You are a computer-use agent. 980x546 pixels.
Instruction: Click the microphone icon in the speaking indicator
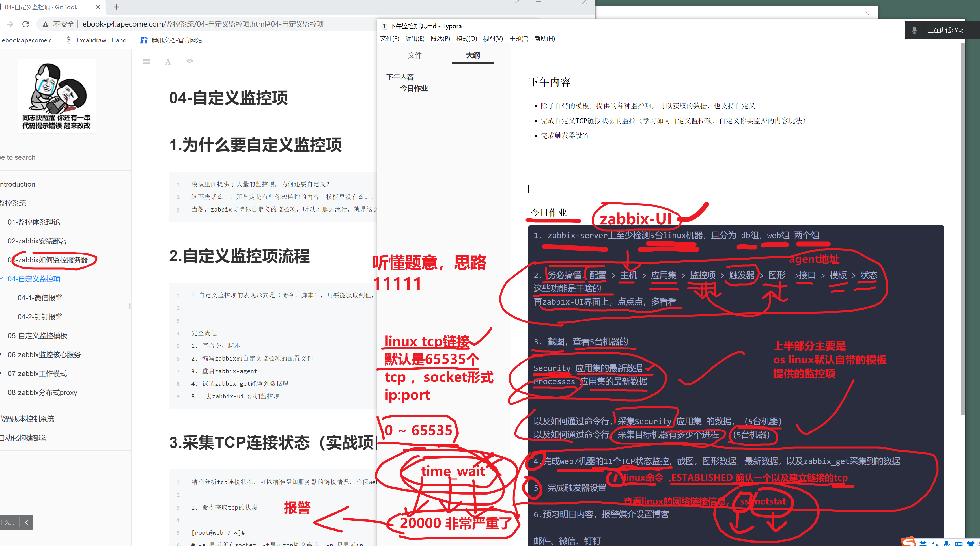click(914, 30)
